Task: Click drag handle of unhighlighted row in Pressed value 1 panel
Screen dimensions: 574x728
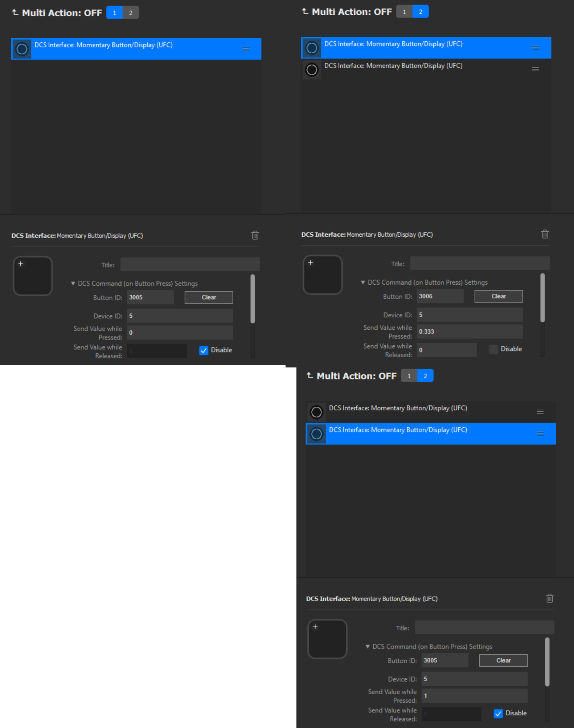Action: [x=540, y=412]
